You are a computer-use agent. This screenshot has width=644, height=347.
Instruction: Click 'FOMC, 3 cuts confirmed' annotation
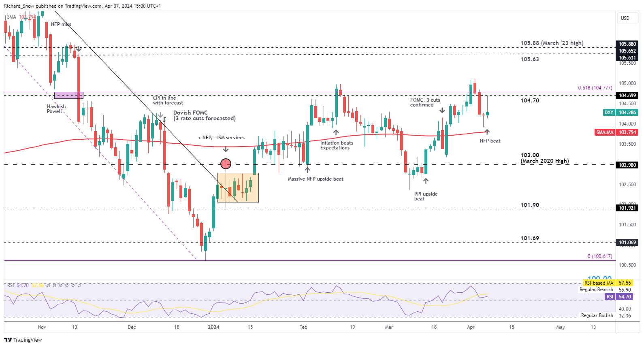click(425, 102)
